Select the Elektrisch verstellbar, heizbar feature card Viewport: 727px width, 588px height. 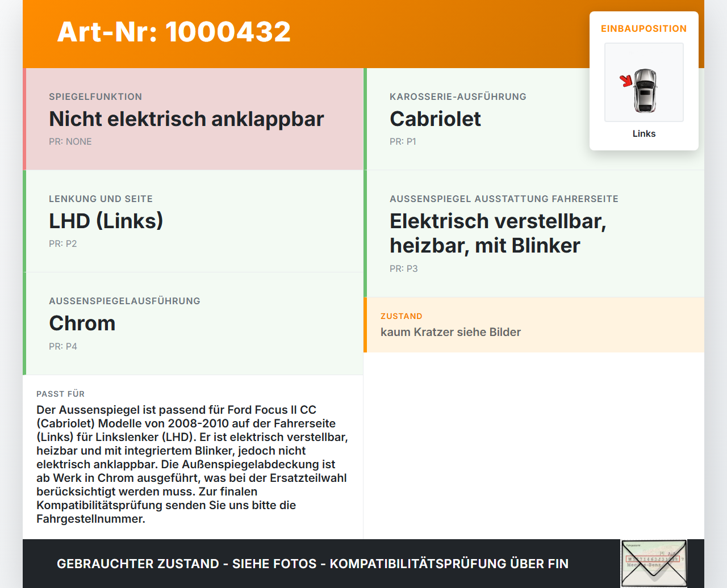point(534,234)
